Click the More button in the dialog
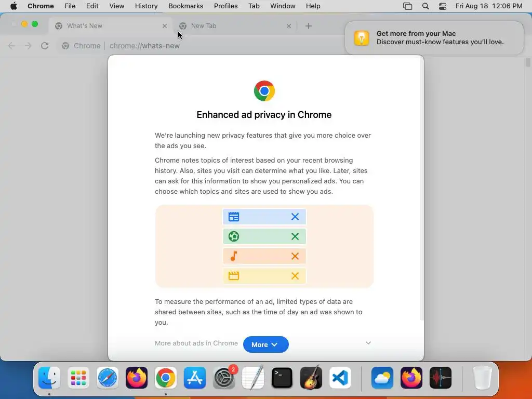 (265, 344)
